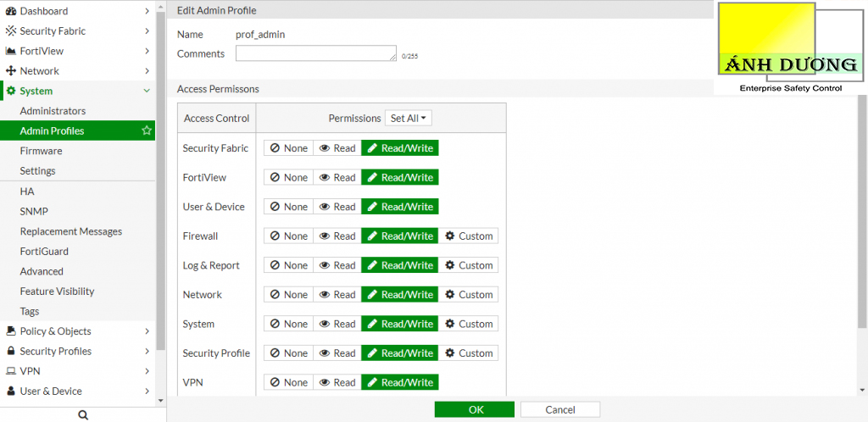Click the main panel vertical scrollbar
Screen dimensions: 868x422
(863, 210)
